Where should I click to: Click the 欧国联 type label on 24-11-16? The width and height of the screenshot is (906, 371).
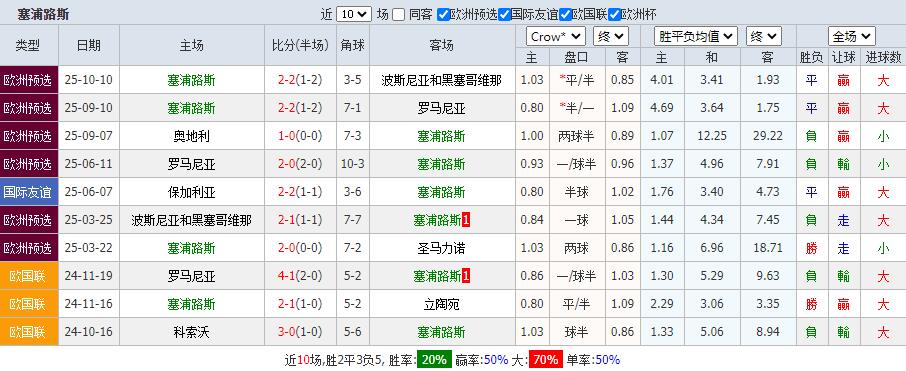[28, 305]
